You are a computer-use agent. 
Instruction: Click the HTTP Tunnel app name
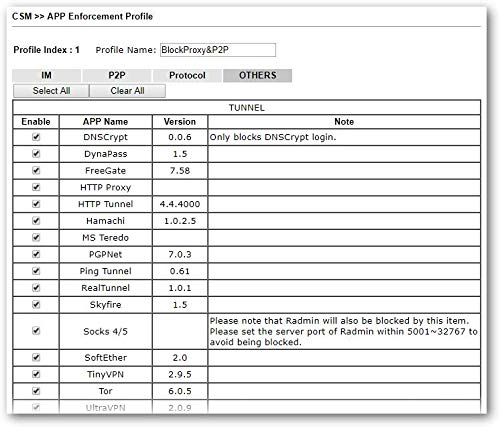105,204
